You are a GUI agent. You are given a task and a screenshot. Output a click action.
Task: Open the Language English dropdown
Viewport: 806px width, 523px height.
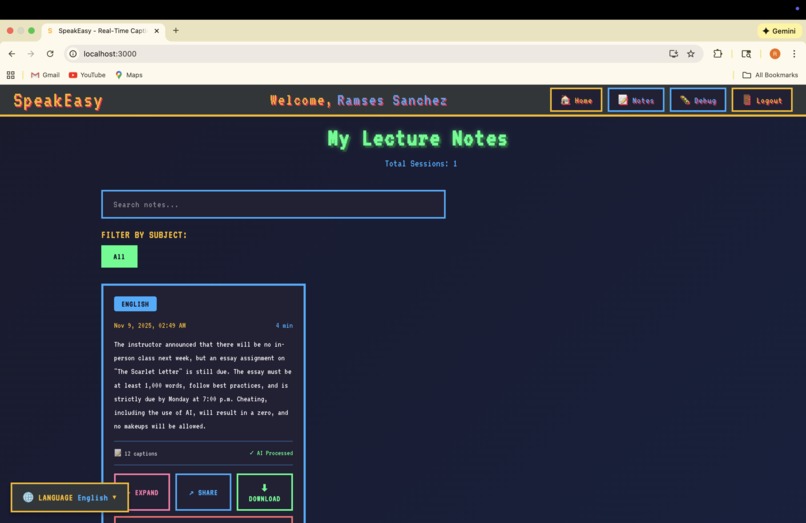click(x=69, y=497)
